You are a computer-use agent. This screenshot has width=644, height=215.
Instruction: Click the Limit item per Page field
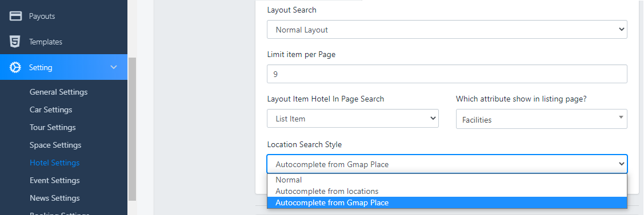pos(447,74)
